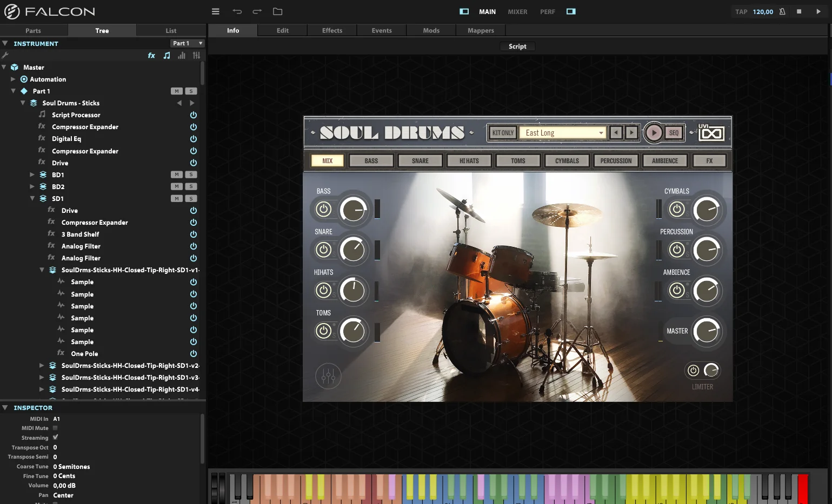The image size is (832, 504).
Task: Click the transport play button
Action: 818,11
